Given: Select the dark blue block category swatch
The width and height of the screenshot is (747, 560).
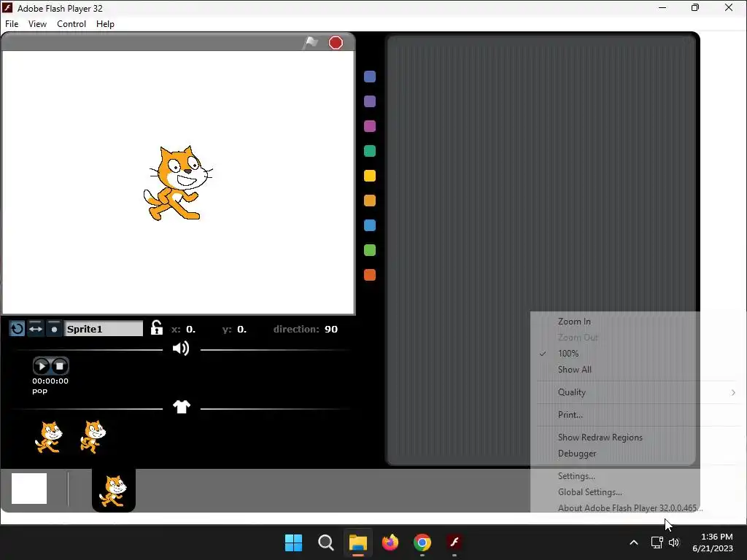Looking at the screenshot, I should [370, 77].
